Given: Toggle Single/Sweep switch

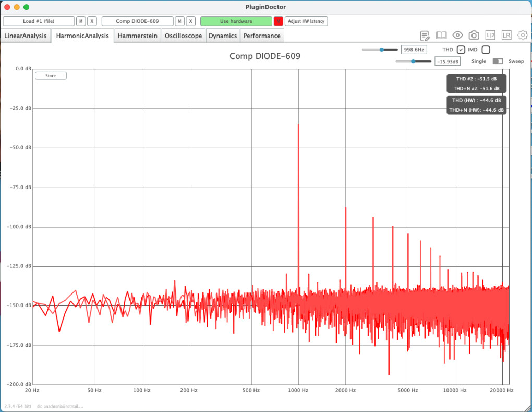Looking at the screenshot, I should coord(498,61).
